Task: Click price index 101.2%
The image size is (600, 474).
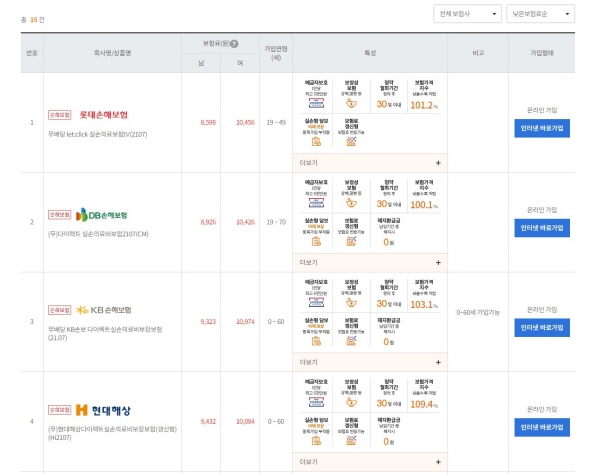Action: click(x=424, y=105)
